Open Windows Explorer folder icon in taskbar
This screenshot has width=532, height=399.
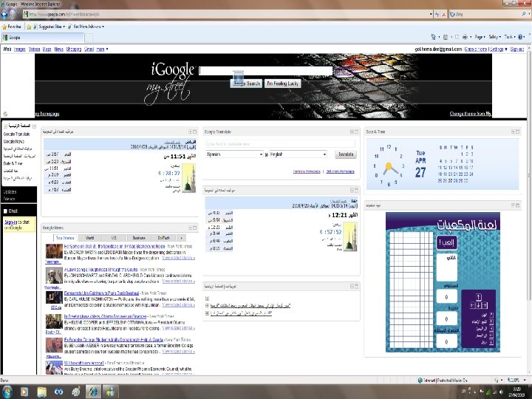click(x=41, y=392)
